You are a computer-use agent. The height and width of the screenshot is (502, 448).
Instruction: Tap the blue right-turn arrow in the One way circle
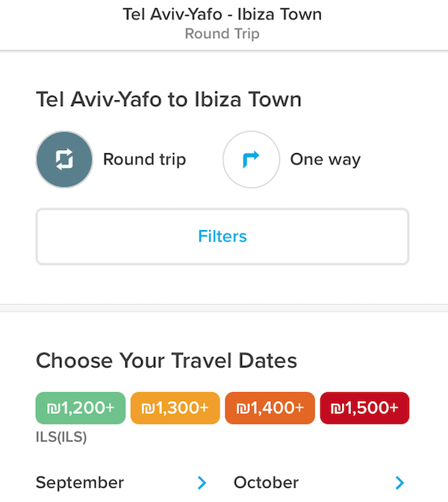251,159
